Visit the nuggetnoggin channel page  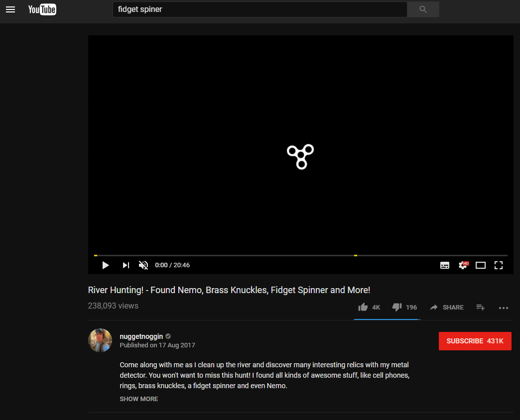pos(141,336)
